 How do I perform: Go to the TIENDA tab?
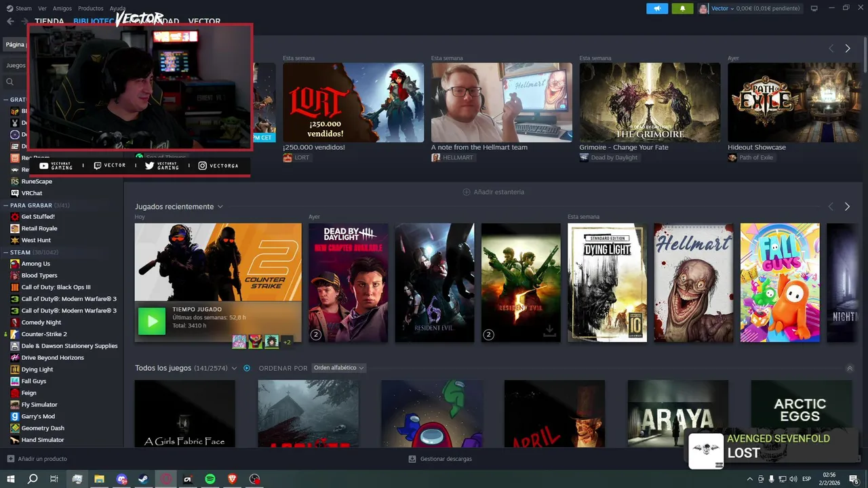coord(49,21)
